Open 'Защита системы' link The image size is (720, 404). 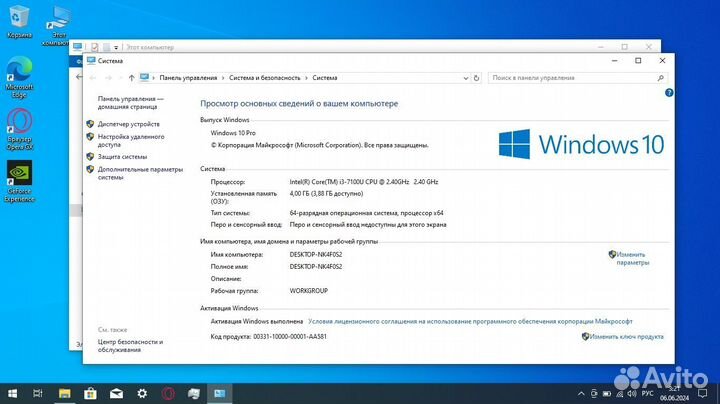[x=122, y=157]
